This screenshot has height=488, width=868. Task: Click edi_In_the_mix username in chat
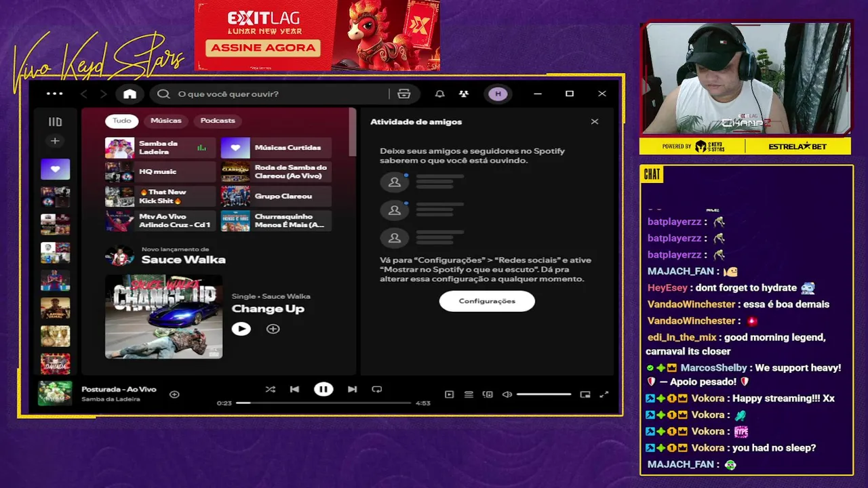click(x=682, y=338)
